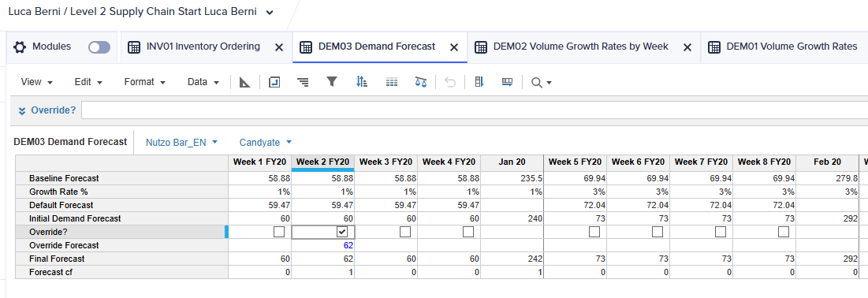Open the filter funnel icon
868x298 pixels.
tap(332, 82)
